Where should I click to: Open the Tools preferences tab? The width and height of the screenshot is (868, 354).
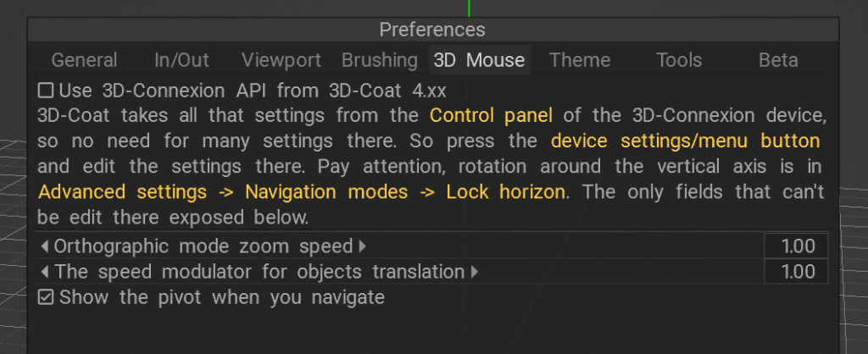tap(679, 60)
